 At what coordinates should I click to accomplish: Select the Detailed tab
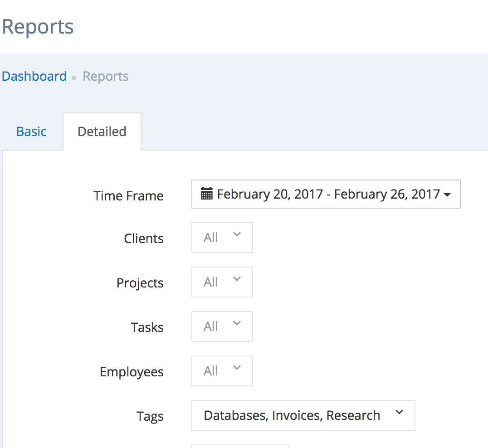click(102, 131)
